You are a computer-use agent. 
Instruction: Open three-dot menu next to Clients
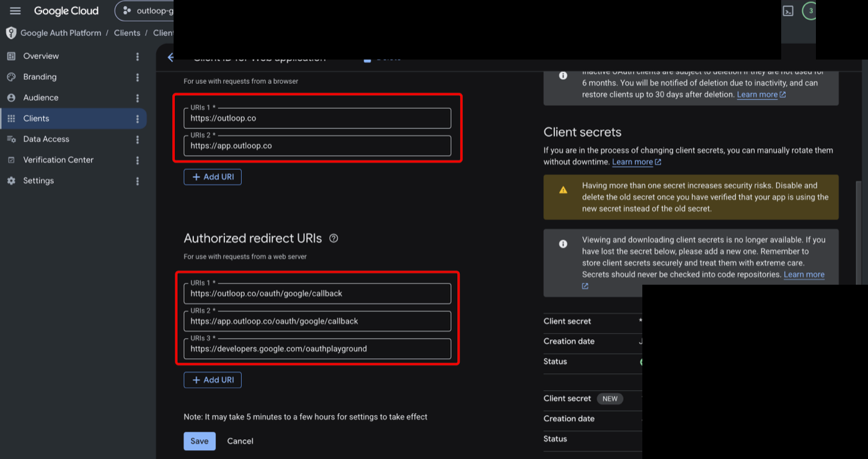[138, 118]
